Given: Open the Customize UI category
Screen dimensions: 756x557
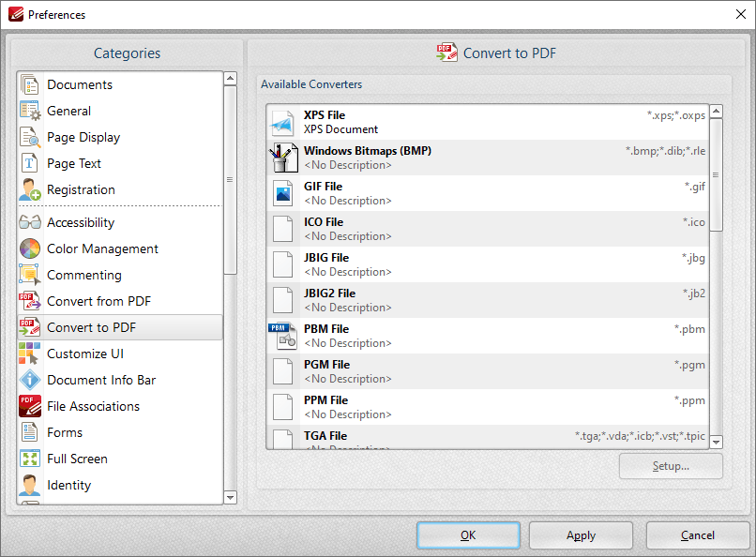Looking at the screenshot, I should [x=121, y=354].
